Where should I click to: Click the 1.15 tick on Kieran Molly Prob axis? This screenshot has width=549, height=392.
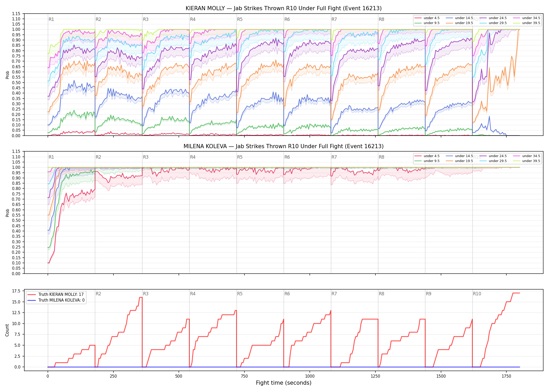point(16,14)
